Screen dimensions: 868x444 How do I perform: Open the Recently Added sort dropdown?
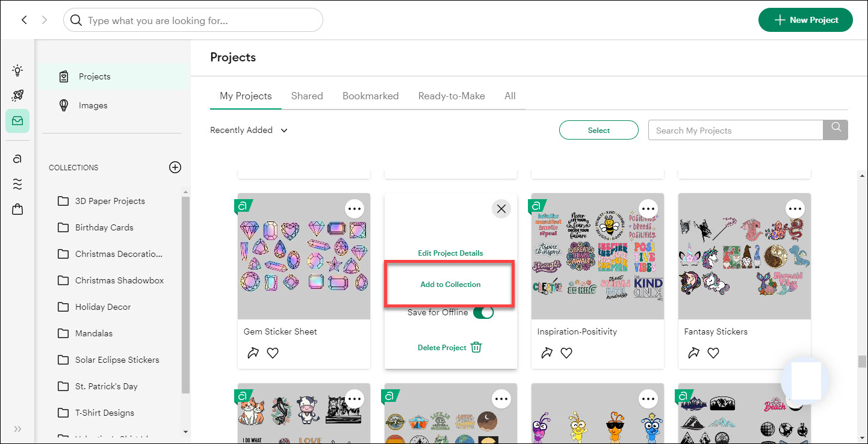pyautogui.click(x=249, y=130)
